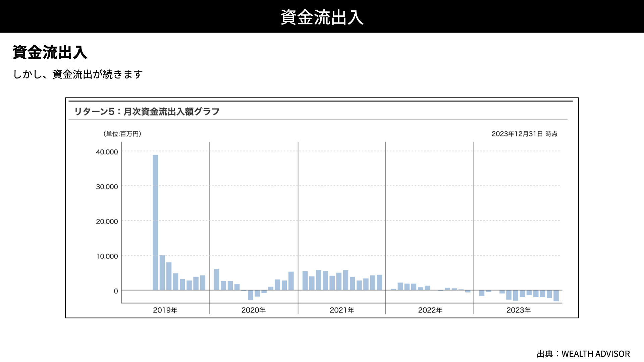Click the 10,000 y-axis label
Screen dimensions: 644x362
107,256
